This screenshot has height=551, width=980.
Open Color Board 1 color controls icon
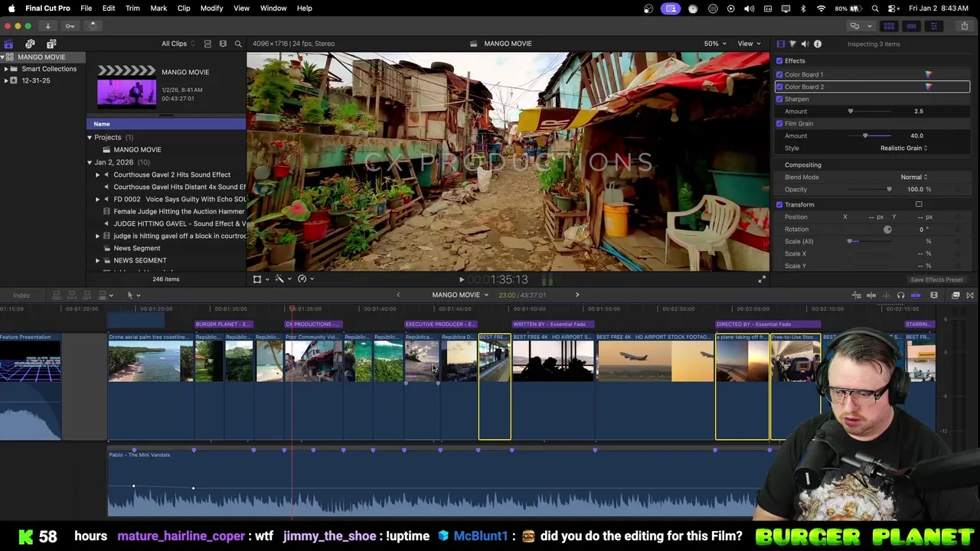(929, 74)
